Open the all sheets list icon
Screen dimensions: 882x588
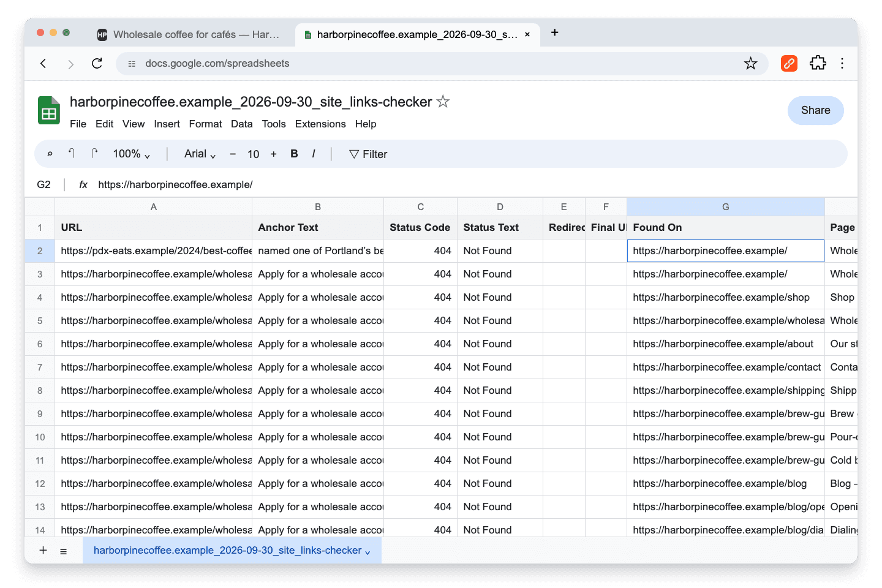click(63, 551)
